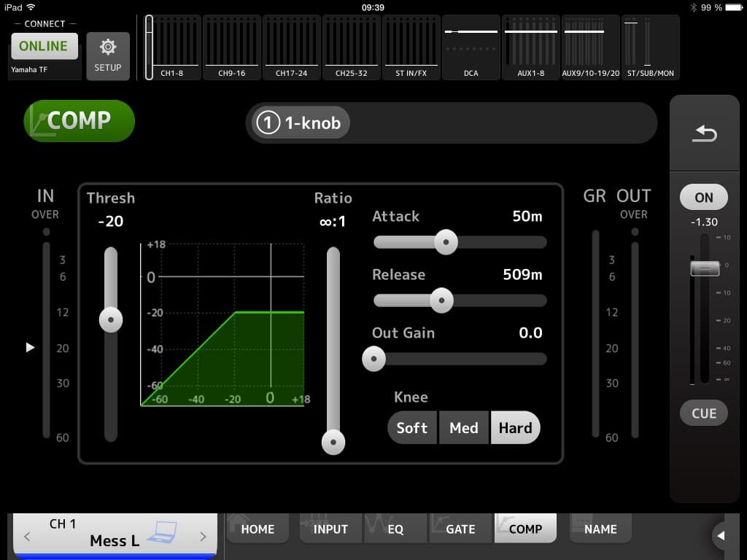The image size is (747, 560).
Task: Open the SETUP gear icon
Action: pyautogui.click(x=108, y=55)
